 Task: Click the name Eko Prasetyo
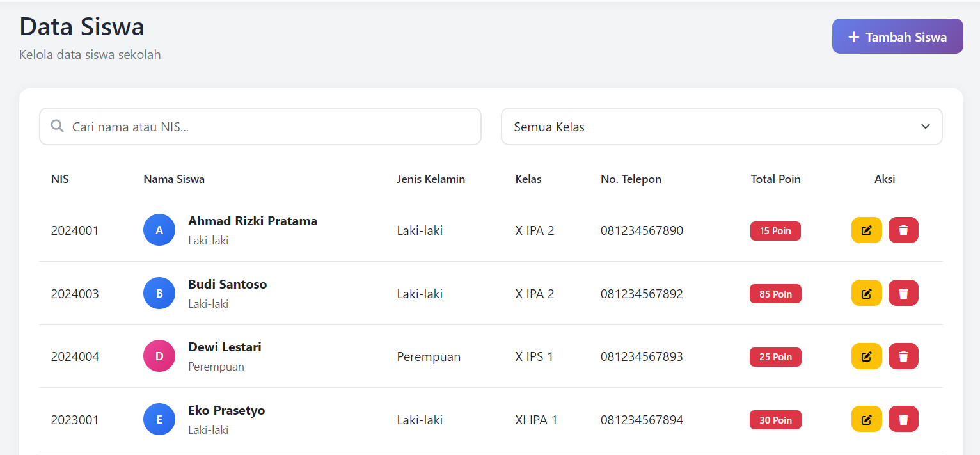point(226,410)
